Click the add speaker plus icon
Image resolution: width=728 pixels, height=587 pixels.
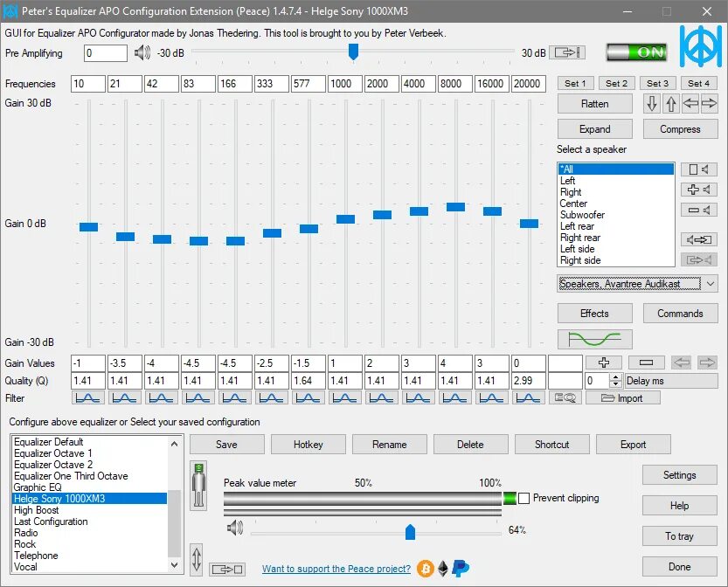click(699, 190)
